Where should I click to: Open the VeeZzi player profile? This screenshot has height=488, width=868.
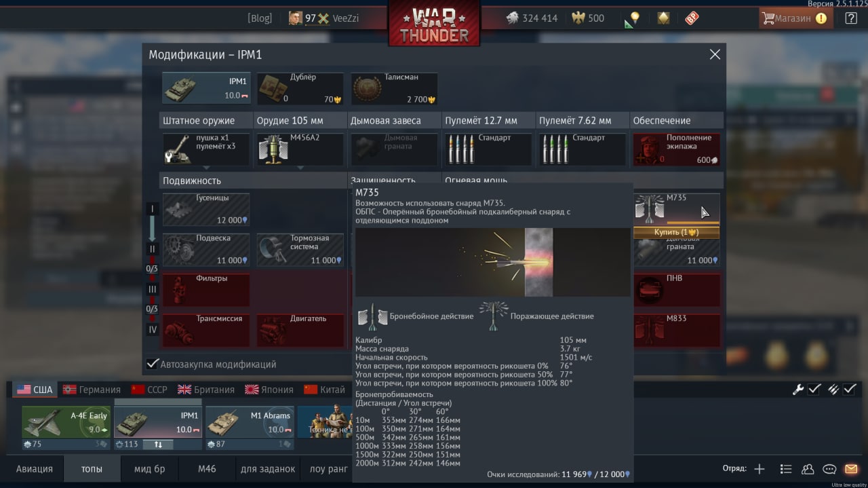pyautogui.click(x=323, y=18)
